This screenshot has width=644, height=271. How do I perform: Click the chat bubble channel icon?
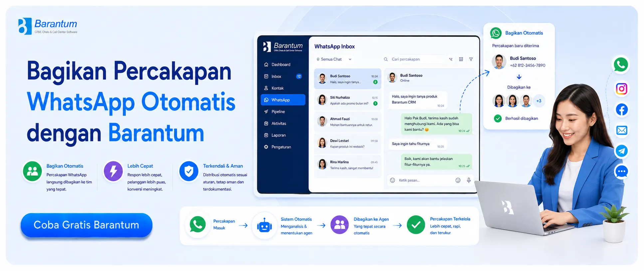[621, 172]
